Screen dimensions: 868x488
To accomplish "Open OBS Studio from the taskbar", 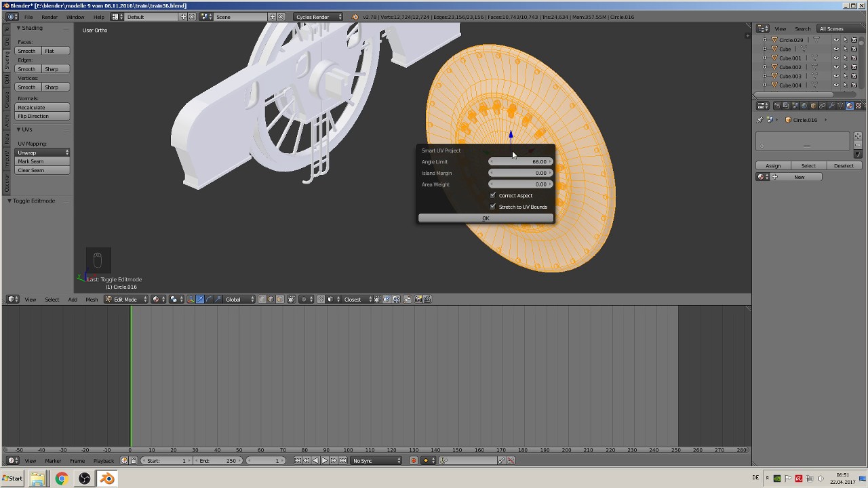I will click(x=84, y=479).
